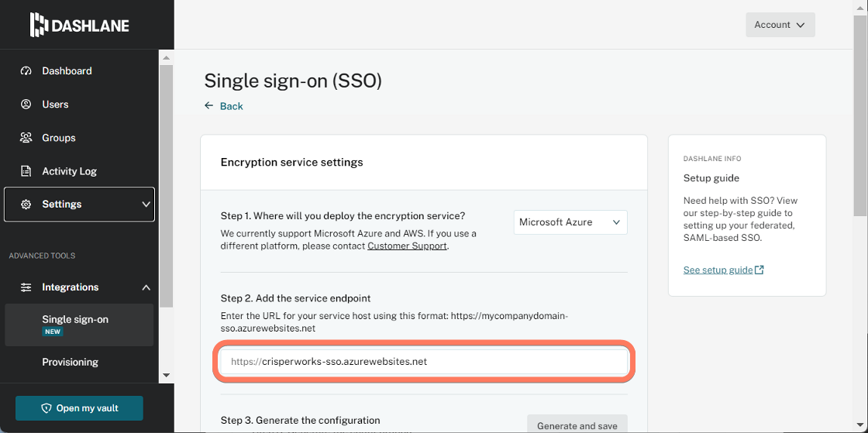Click the shield icon on Open my vault
868x433 pixels.
tap(46, 408)
